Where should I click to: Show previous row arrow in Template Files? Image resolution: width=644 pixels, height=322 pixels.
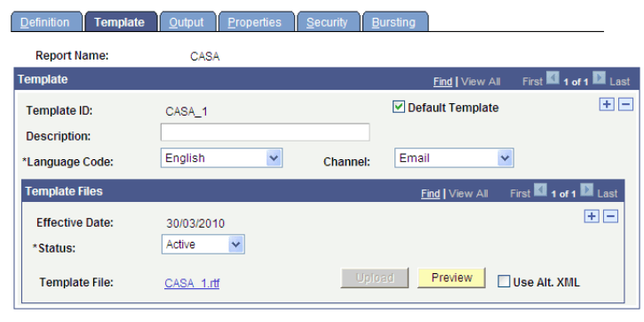point(540,190)
